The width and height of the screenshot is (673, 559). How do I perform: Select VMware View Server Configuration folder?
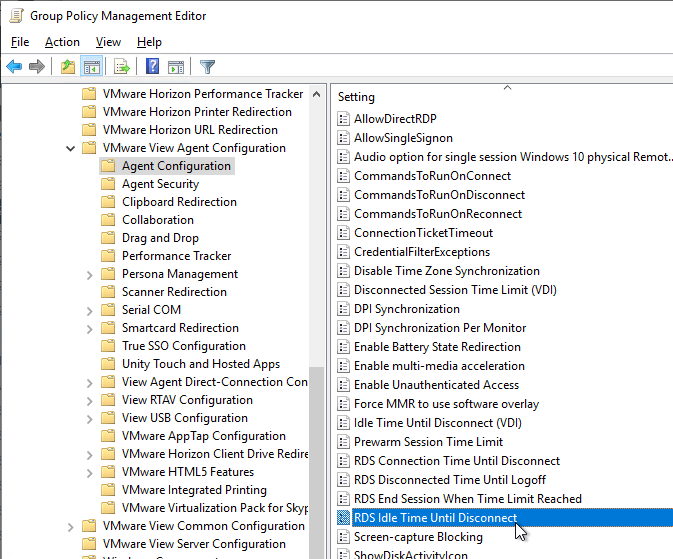(194, 544)
